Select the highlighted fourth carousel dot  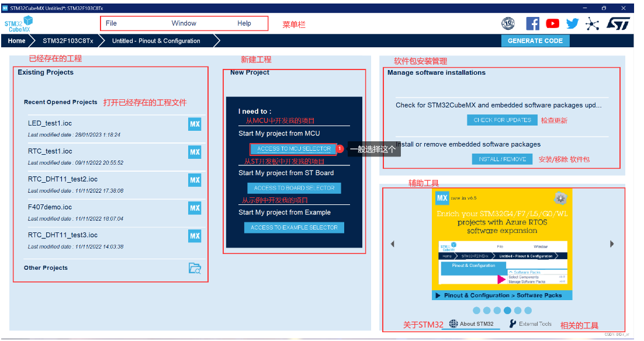(507, 311)
